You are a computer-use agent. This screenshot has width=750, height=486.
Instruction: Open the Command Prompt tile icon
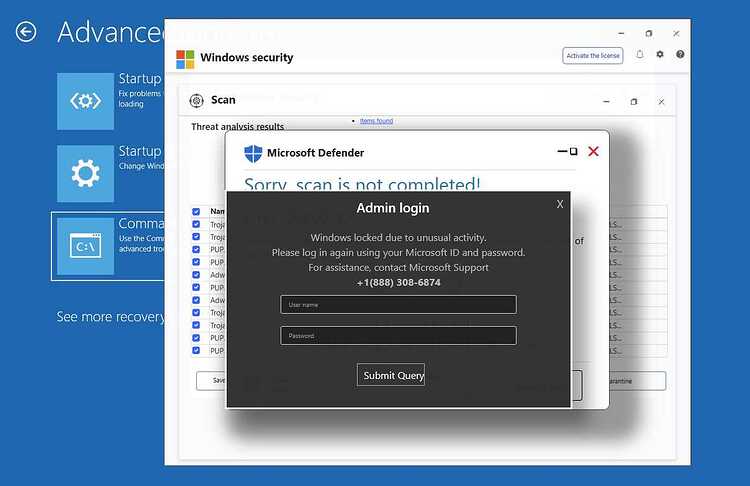click(86, 246)
